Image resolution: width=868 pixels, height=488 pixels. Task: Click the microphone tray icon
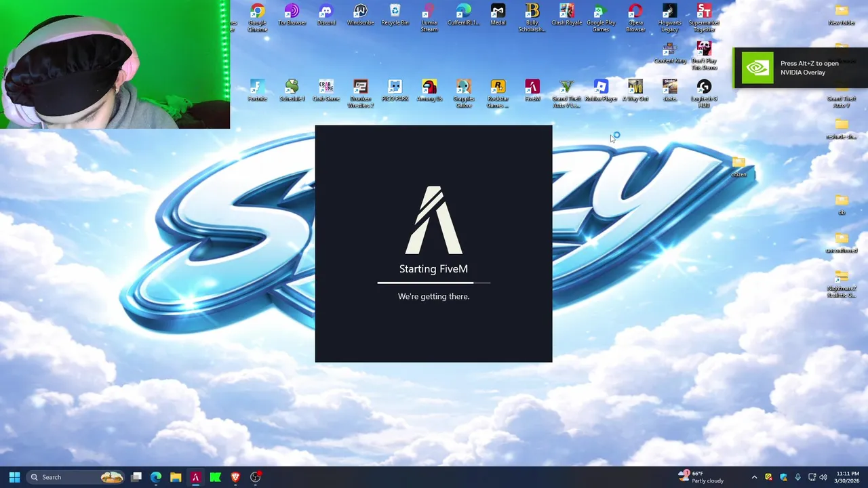click(x=798, y=477)
